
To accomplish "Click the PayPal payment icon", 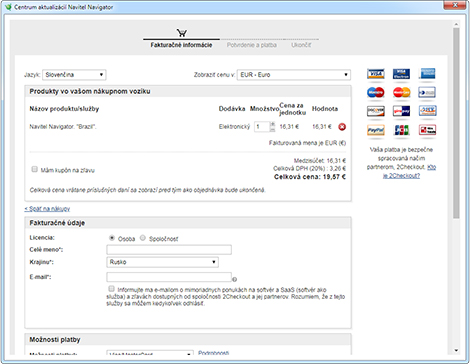I will 376,130.
